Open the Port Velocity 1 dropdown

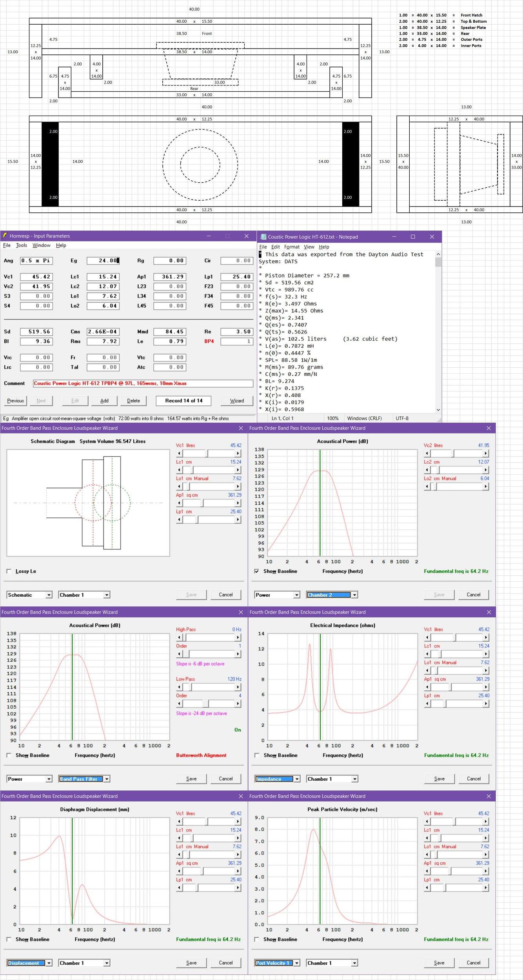[297, 963]
